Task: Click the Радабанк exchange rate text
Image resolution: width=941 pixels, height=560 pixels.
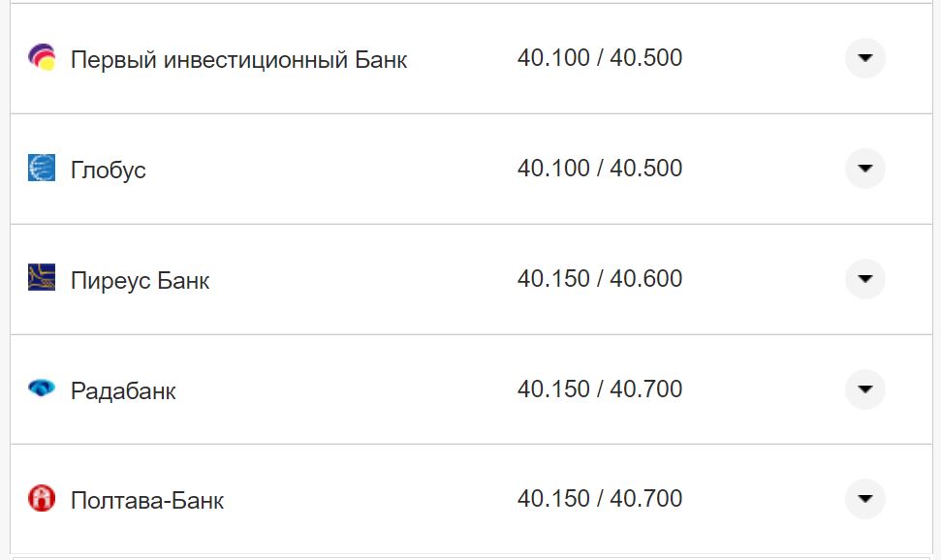Action: [x=600, y=389]
